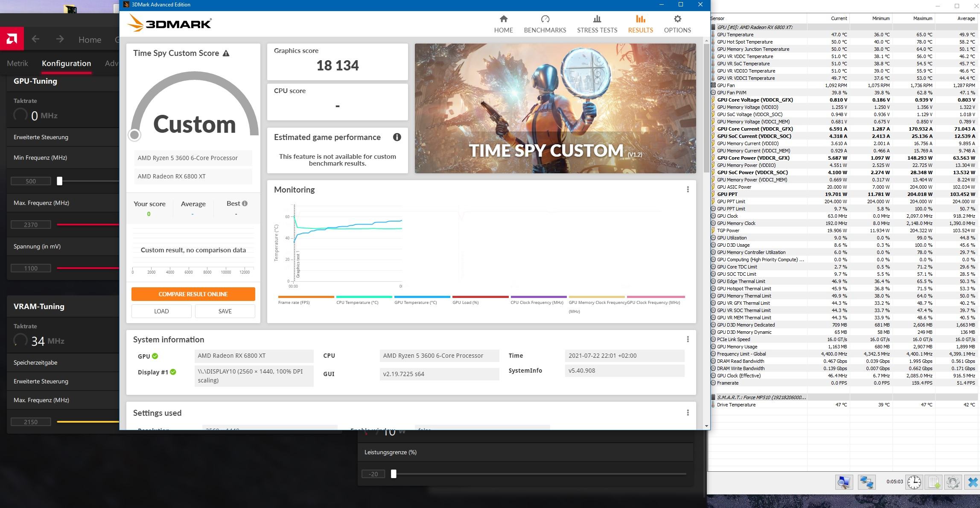Click the SAVE result button

(x=225, y=311)
